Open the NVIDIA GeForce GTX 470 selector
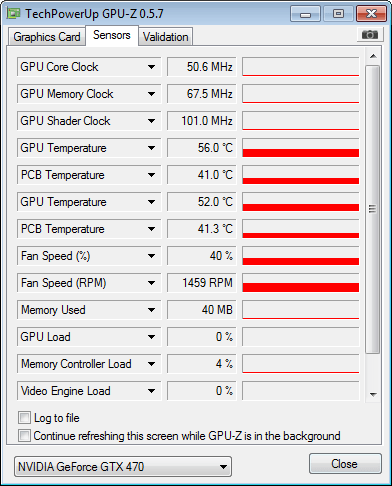Screen dimensions: 392x486 tap(123, 467)
